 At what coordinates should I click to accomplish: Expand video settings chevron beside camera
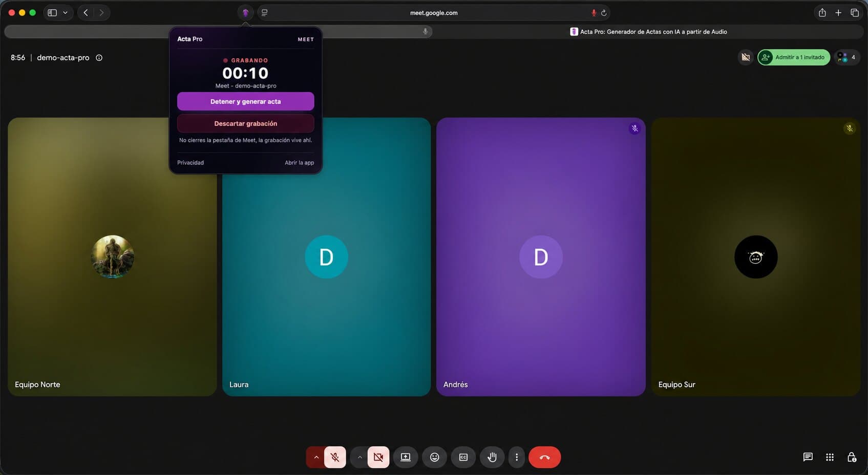point(359,457)
